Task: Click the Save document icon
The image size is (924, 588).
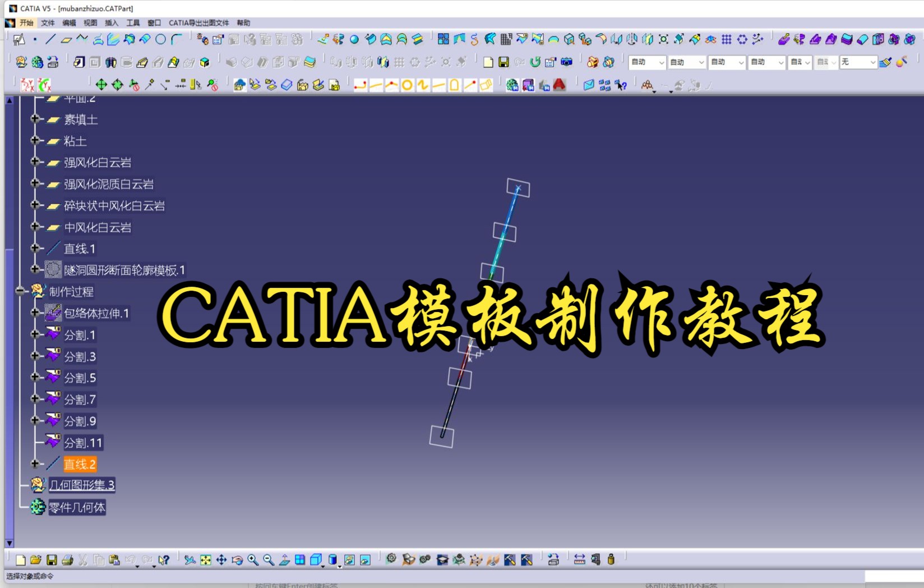Action: [x=52, y=559]
